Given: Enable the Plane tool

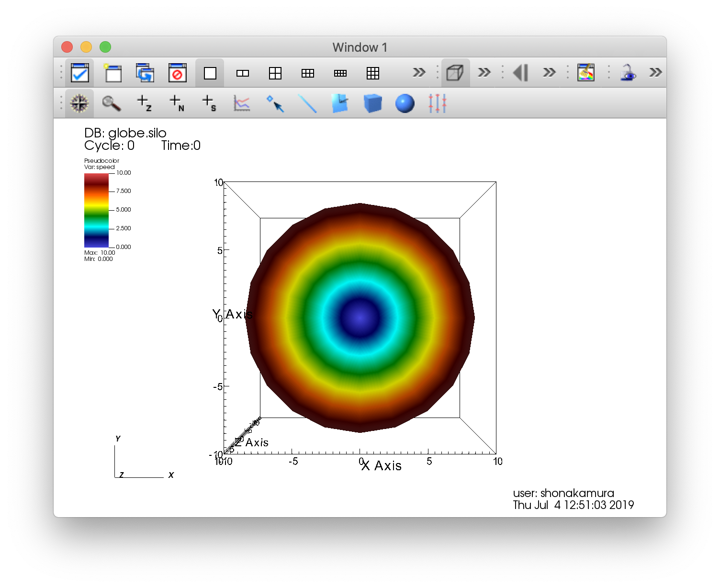Looking at the screenshot, I should (x=340, y=103).
